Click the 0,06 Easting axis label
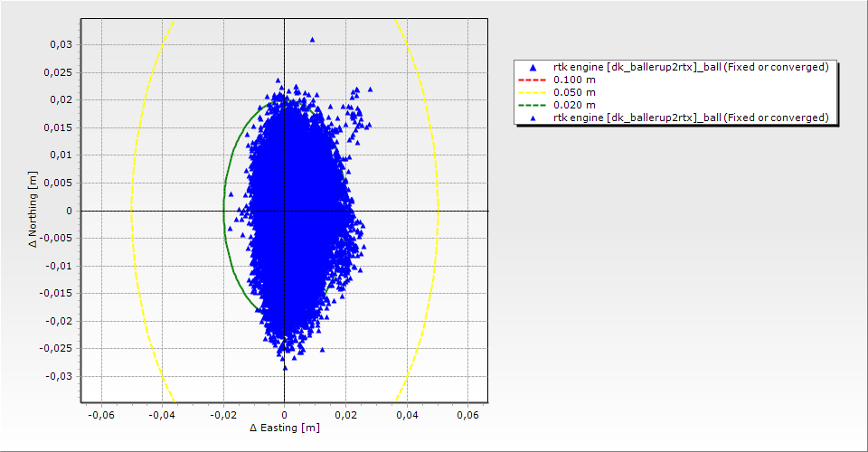 click(467, 415)
